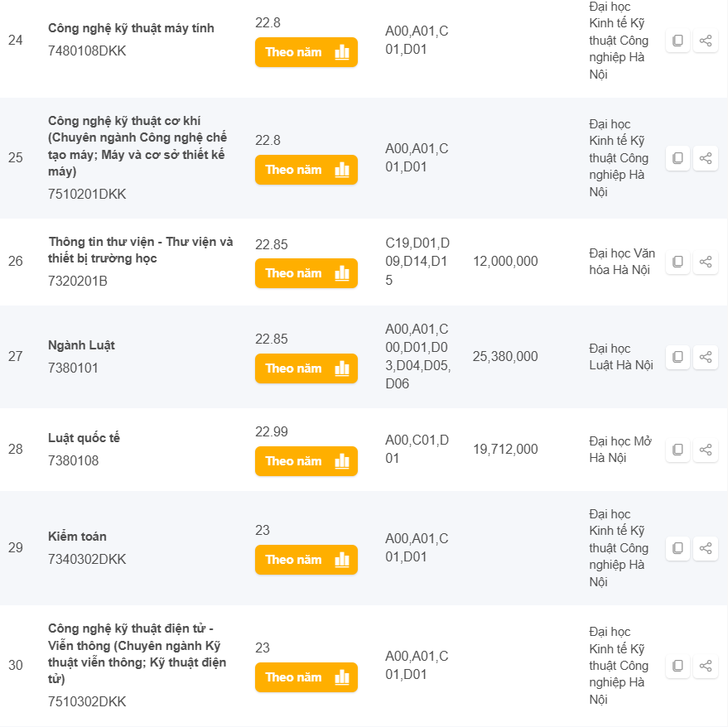
Task: Share the Luật quốc tế row
Action: pyautogui.click(x=706, y=450)
